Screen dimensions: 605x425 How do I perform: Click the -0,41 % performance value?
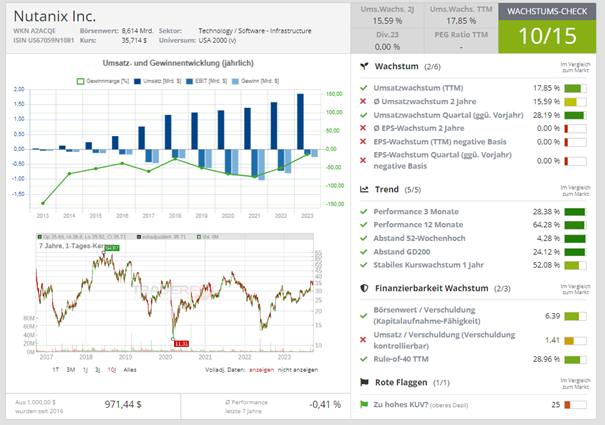coord(325,405)
